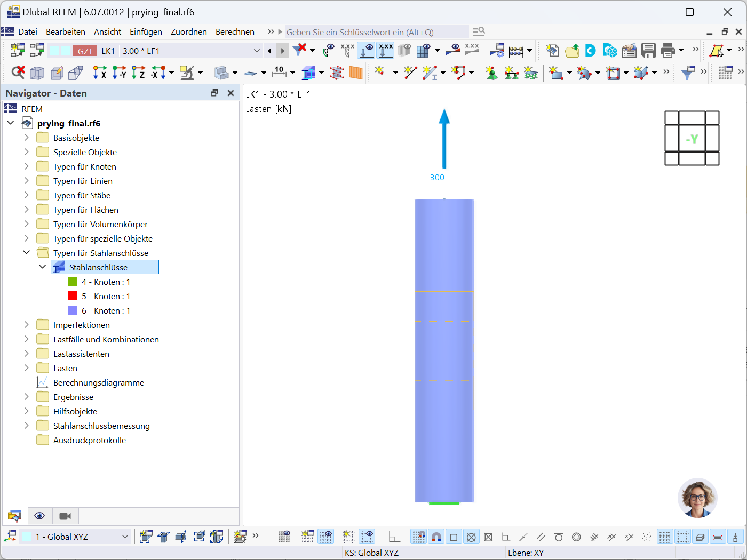This screenshot has height=560, width=747.
Task: Click view in X direction icon
Action: (x=100, y=73)
